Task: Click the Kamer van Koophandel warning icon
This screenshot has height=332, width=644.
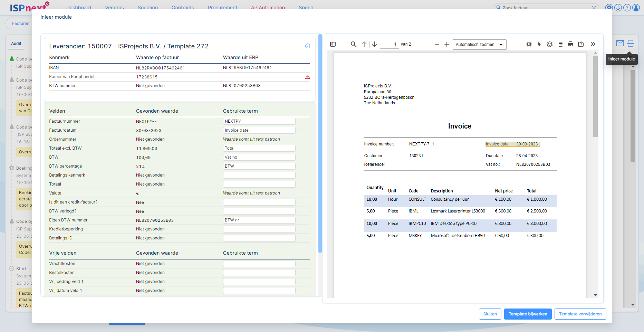Action: point(308,77)
